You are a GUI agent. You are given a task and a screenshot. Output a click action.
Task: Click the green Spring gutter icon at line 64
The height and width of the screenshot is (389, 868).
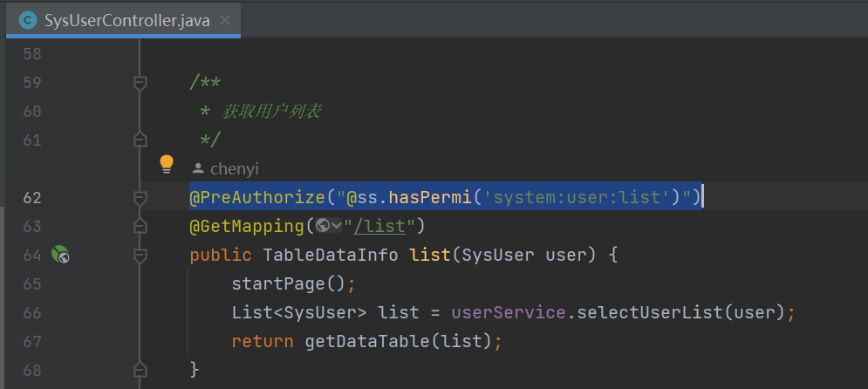coord(60,256)
